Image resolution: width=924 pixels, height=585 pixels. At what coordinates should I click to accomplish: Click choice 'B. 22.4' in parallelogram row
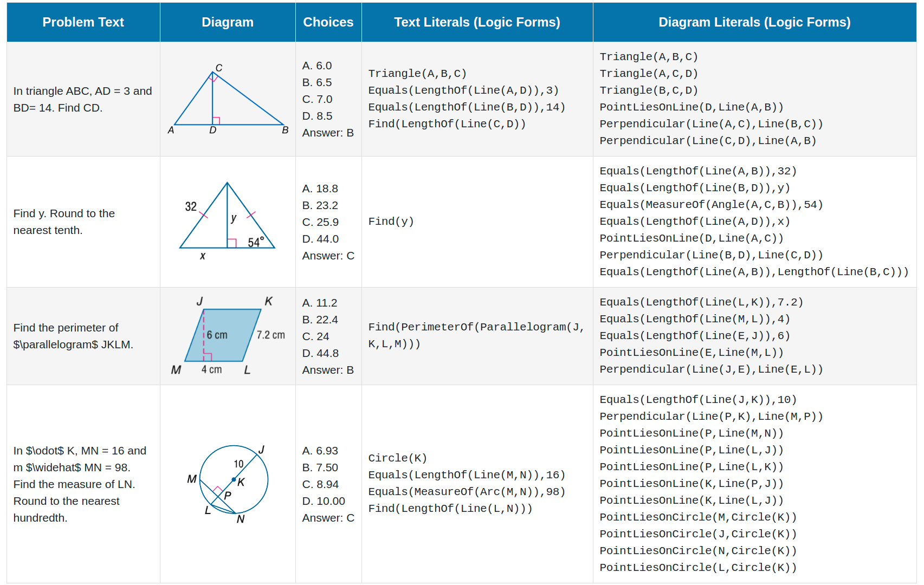(320, 320)
